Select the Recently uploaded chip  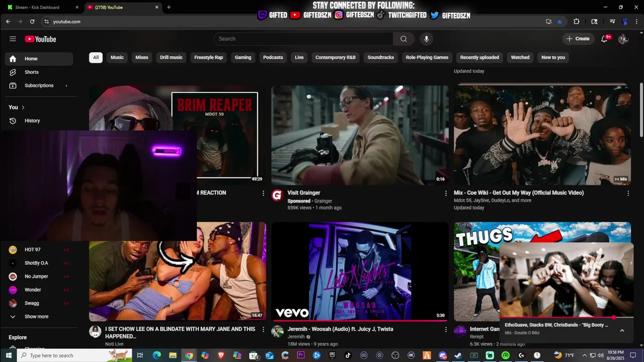coord(479,57)
